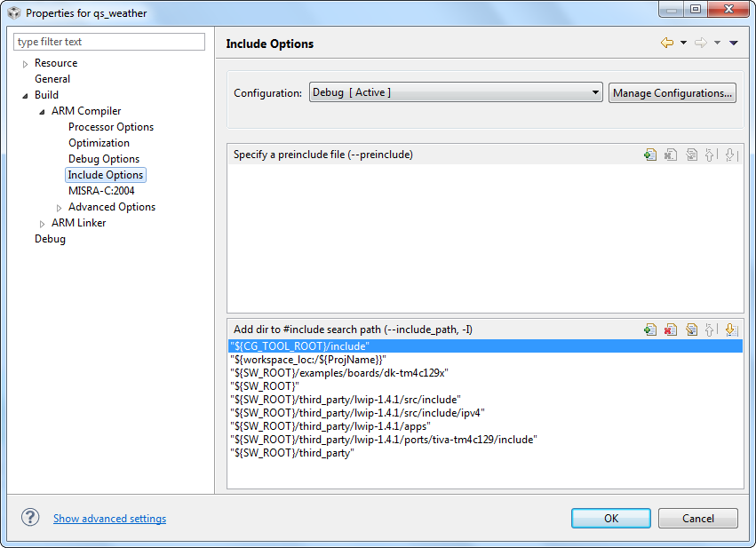Click the filter text input field
Viewport: 756px width, 548px height.
click(109, 42)
